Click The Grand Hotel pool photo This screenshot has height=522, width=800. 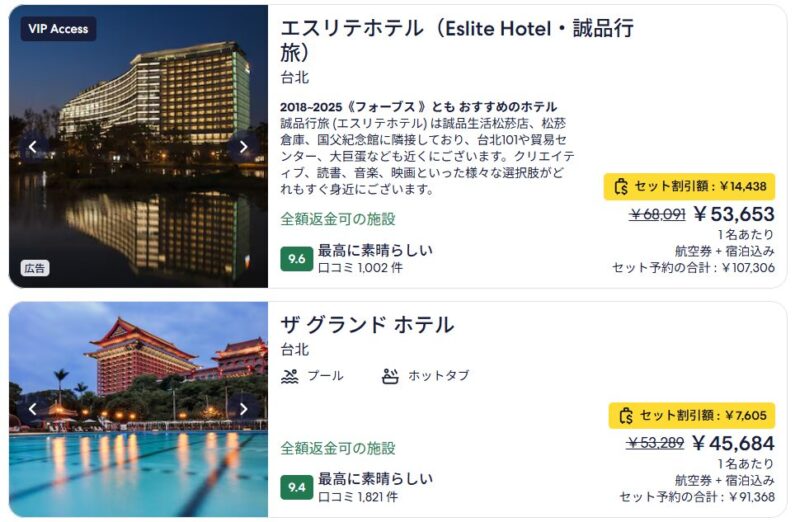tap(138, 470)
